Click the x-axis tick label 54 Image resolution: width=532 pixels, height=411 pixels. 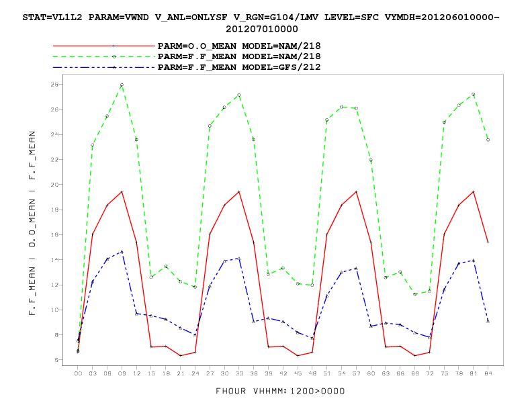coord(342,373)
